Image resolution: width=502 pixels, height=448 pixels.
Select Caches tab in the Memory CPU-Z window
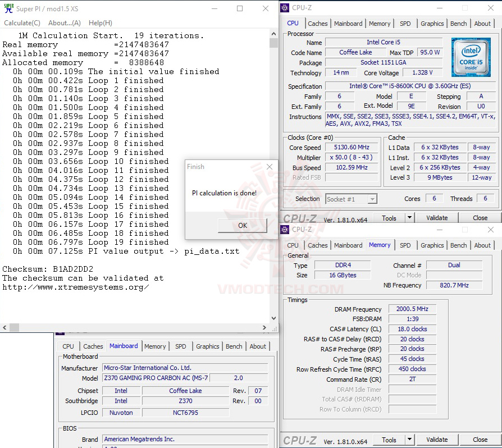tap(318, 245)
